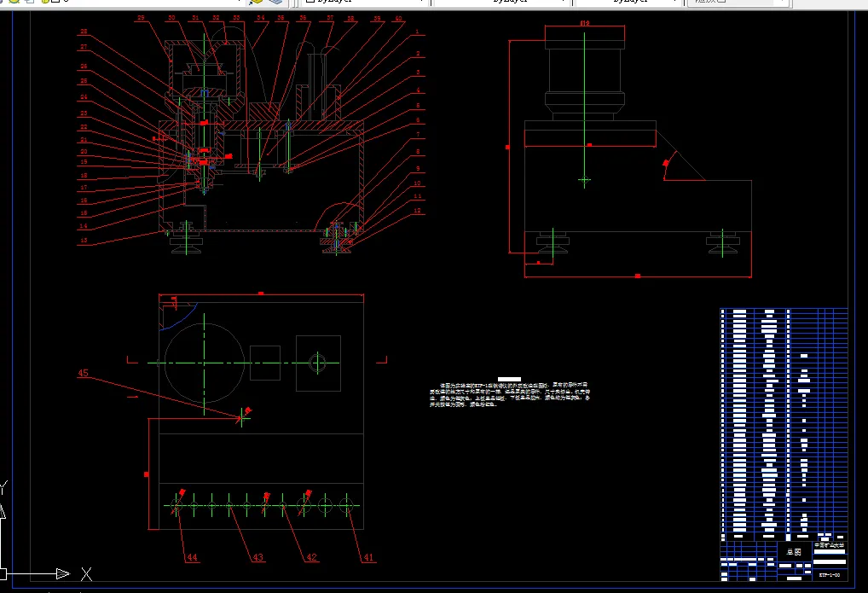Select balloon number 42 label
The height and width of the screenshot is (593, 868).
pos(312,557)
